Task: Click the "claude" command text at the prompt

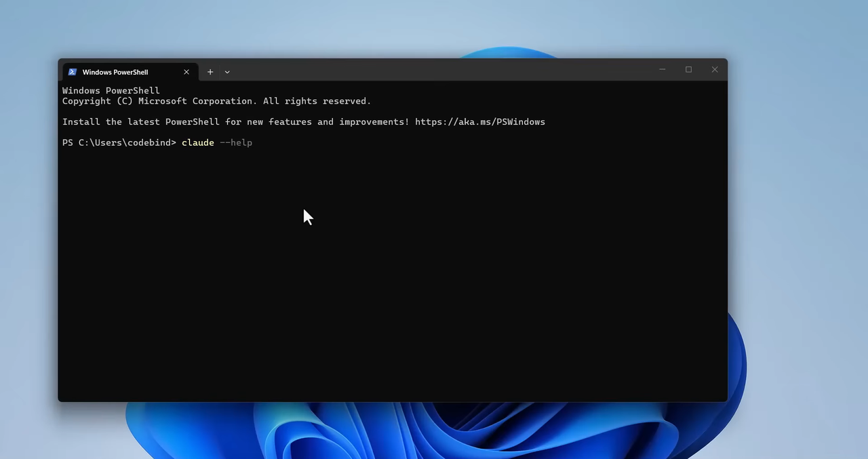Action: [x=198, y=143]
